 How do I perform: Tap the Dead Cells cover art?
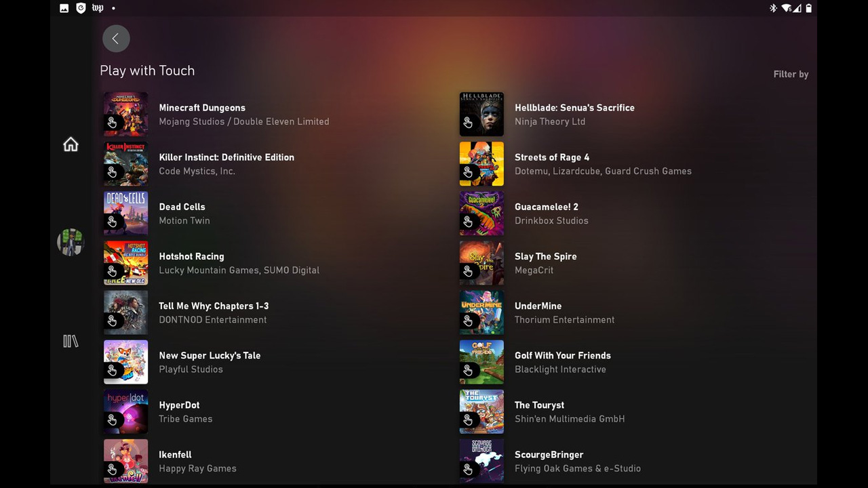(125, 213)
